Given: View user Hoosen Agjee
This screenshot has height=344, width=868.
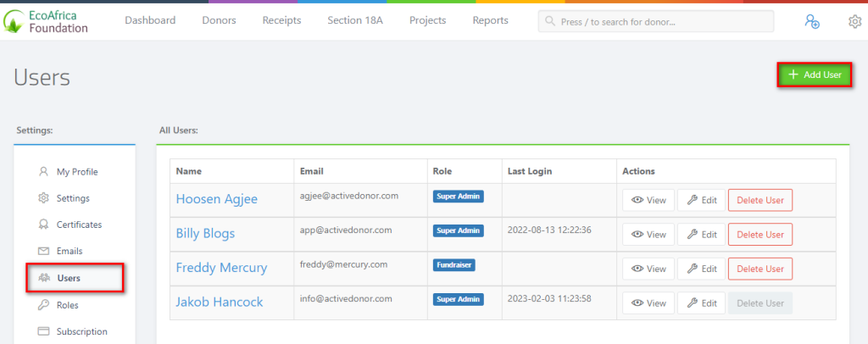Looking at the screenshot, I should coord(648,200).
